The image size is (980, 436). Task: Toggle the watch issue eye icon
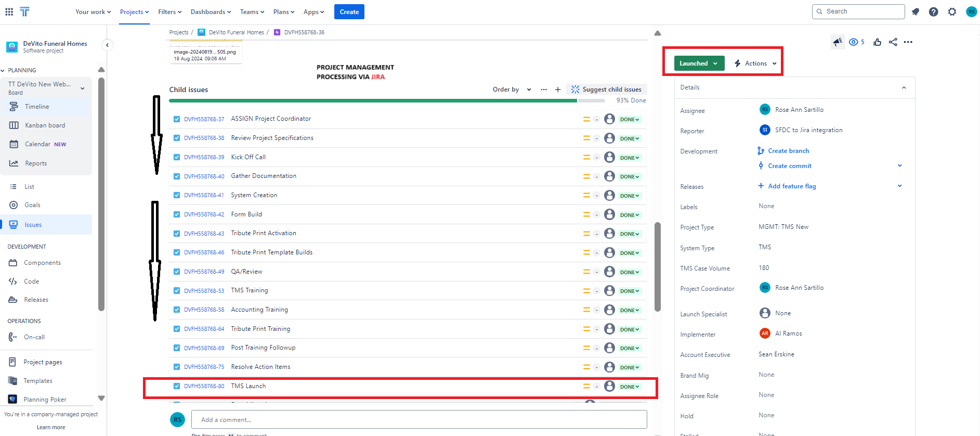(853, 42)
